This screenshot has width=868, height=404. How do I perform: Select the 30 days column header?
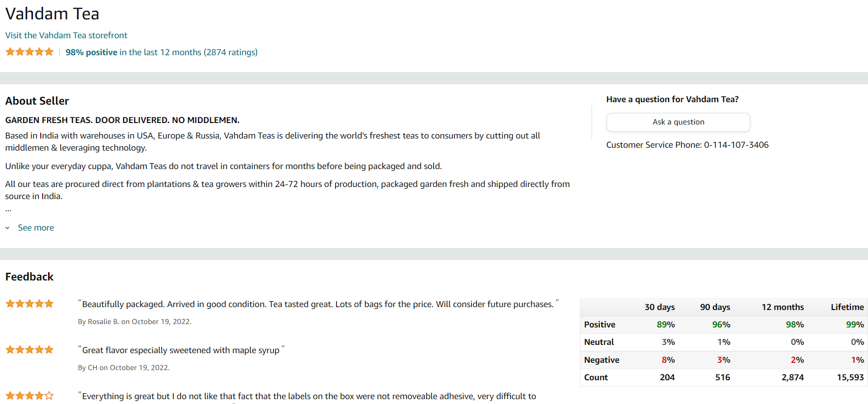tap(659, 307)
